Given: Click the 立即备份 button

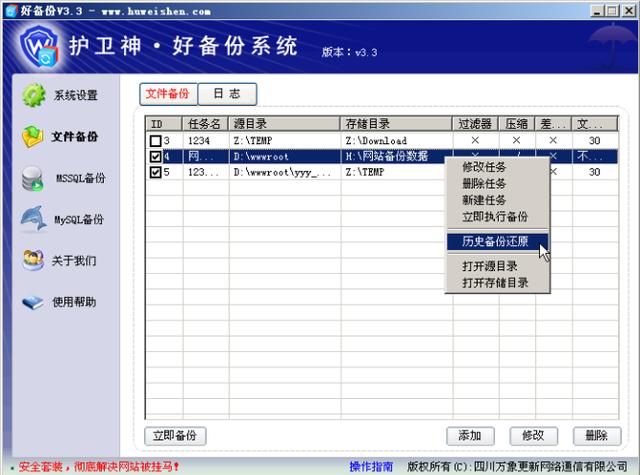Looking at the screenshot, I should coord(175,436).
